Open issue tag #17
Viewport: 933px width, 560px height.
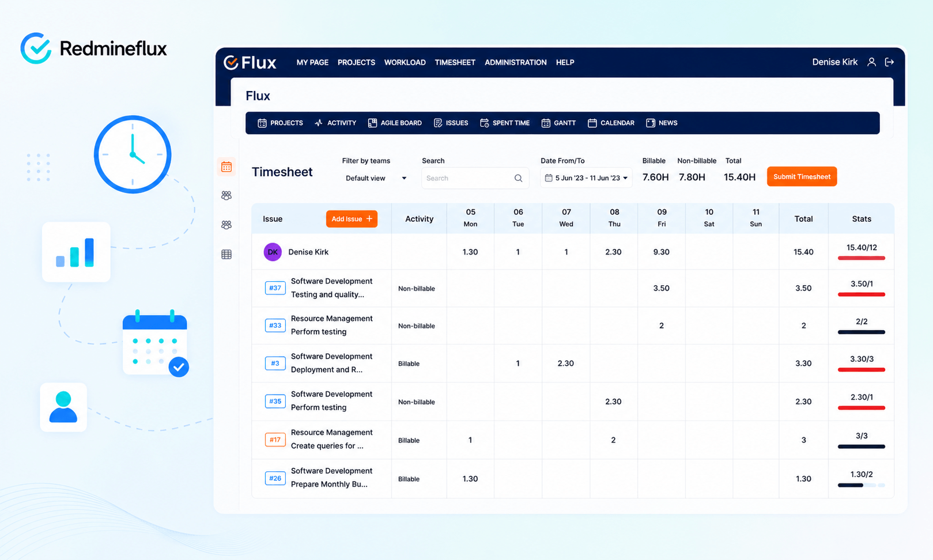(x=275, y=440)
